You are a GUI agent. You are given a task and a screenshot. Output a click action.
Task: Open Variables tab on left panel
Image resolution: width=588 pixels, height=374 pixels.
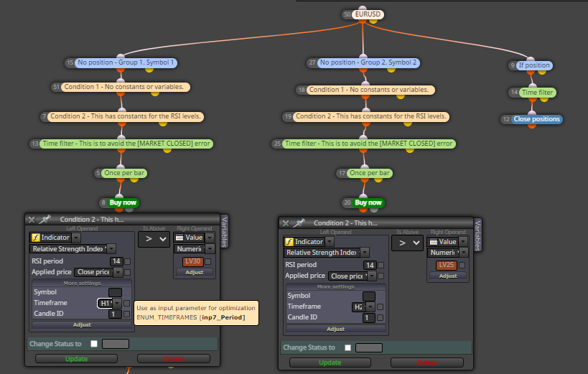[x=224, y=231]
